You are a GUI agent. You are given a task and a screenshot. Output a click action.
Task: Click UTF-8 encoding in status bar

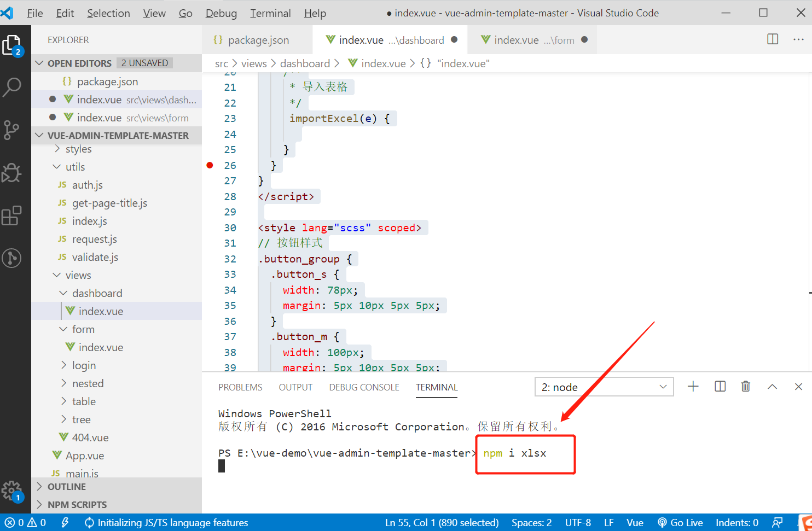578,523
